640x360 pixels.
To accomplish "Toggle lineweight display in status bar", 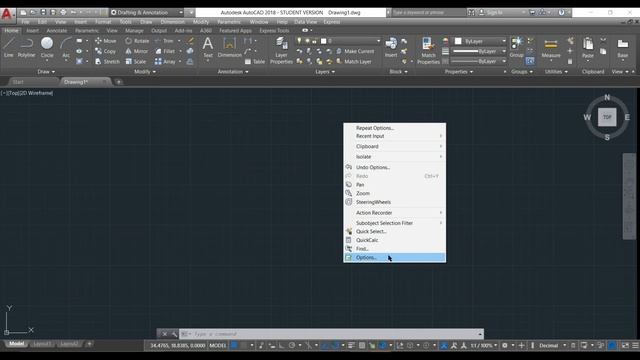I will [x=351, y=345].
